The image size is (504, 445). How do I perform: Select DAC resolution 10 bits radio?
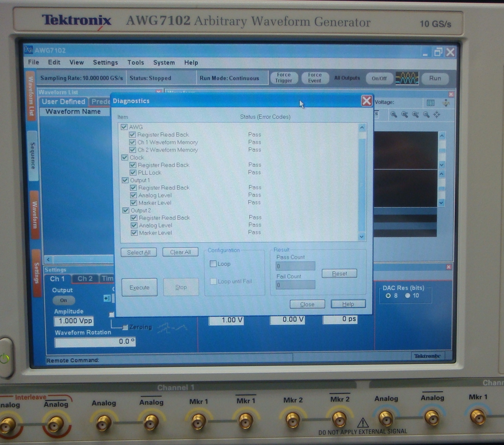(x=407, y=296)
